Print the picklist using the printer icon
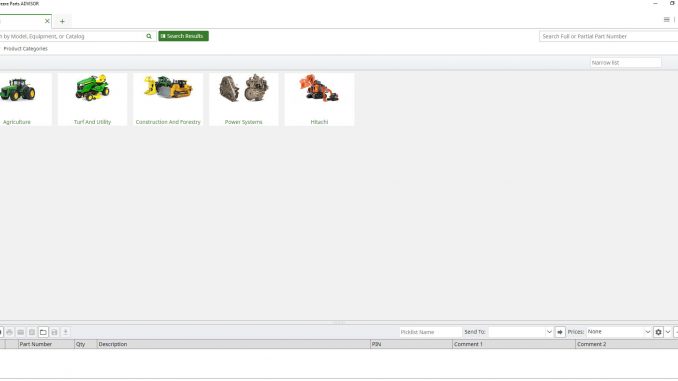Viewport: 678px width, 381px height. coord(10,332)
